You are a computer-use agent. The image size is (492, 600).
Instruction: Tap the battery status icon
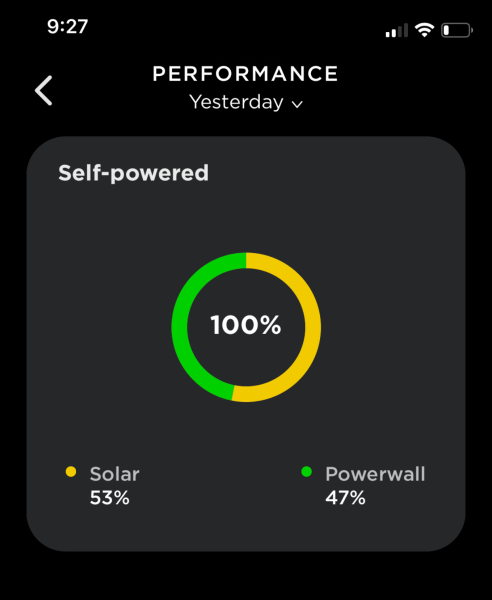(x=457, y=30)
